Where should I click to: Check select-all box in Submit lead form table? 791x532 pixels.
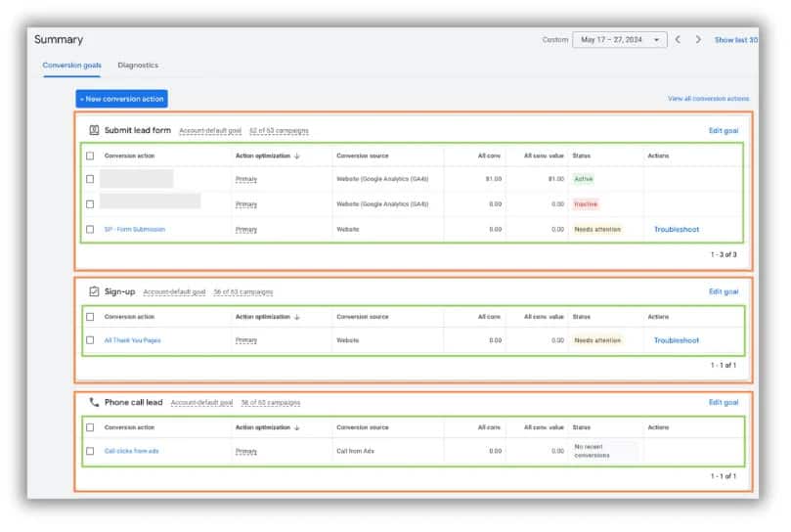(90, 155)
